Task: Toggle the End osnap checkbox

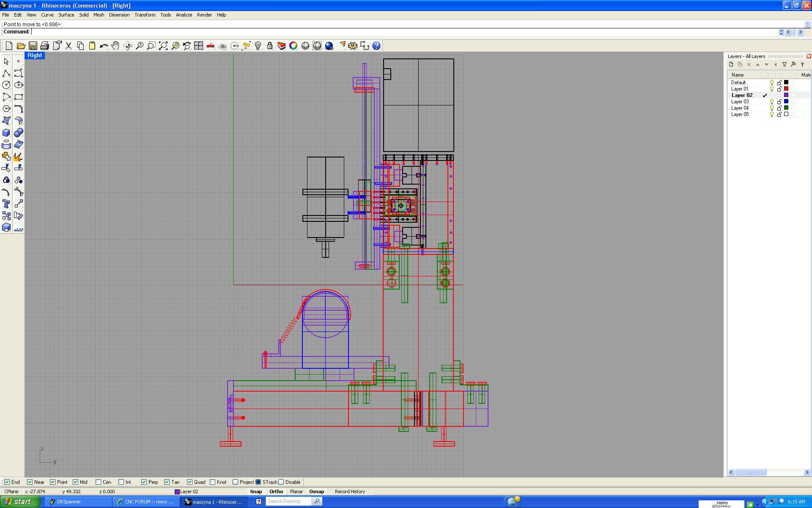Action: click(7, 482)
